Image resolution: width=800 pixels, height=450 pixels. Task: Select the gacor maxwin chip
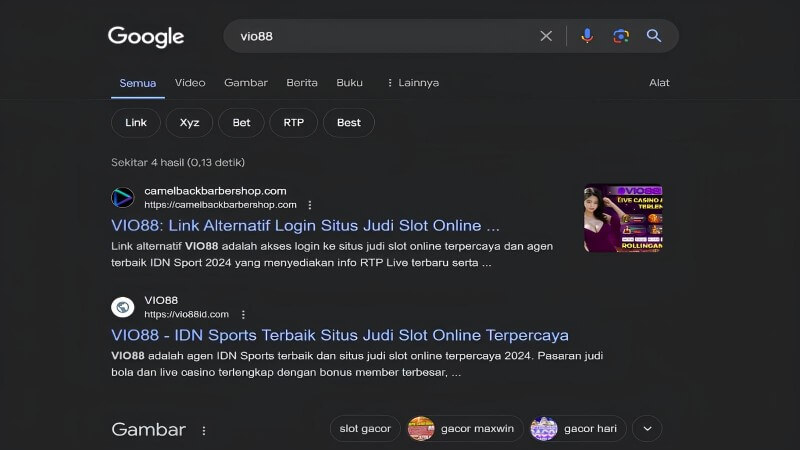click(464, 429)
